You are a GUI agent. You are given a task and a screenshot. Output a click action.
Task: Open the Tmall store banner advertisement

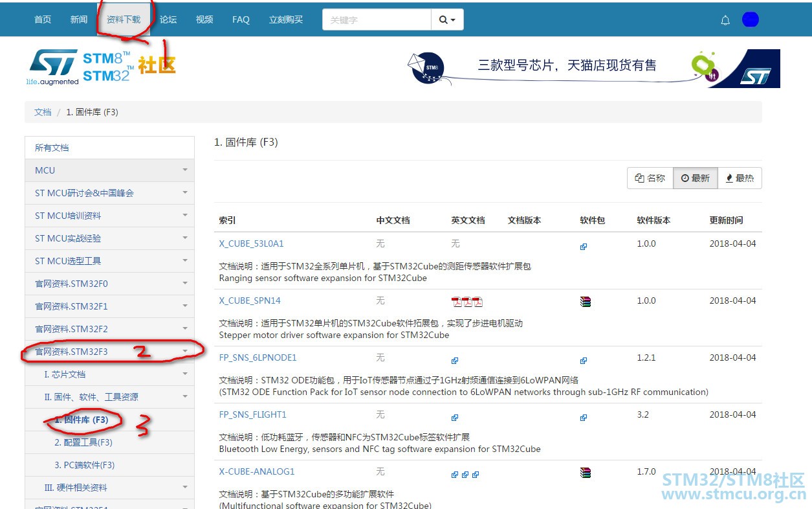coord(593,67)
